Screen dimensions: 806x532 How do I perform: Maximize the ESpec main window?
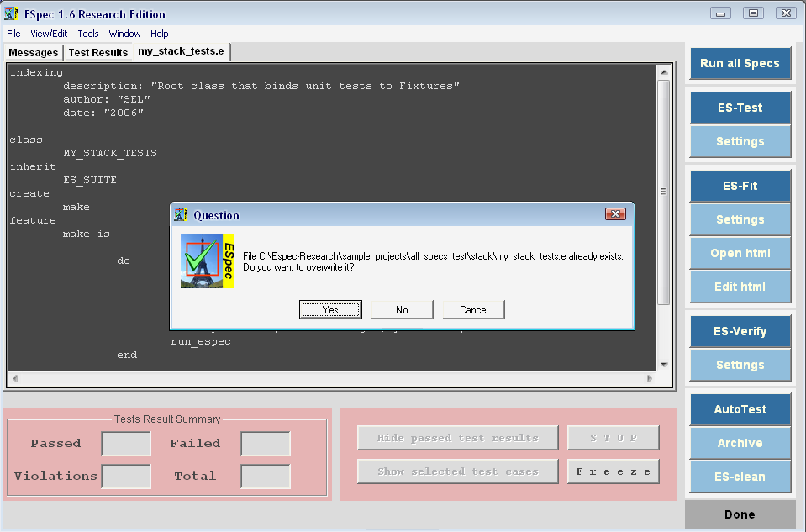point(753,13)
